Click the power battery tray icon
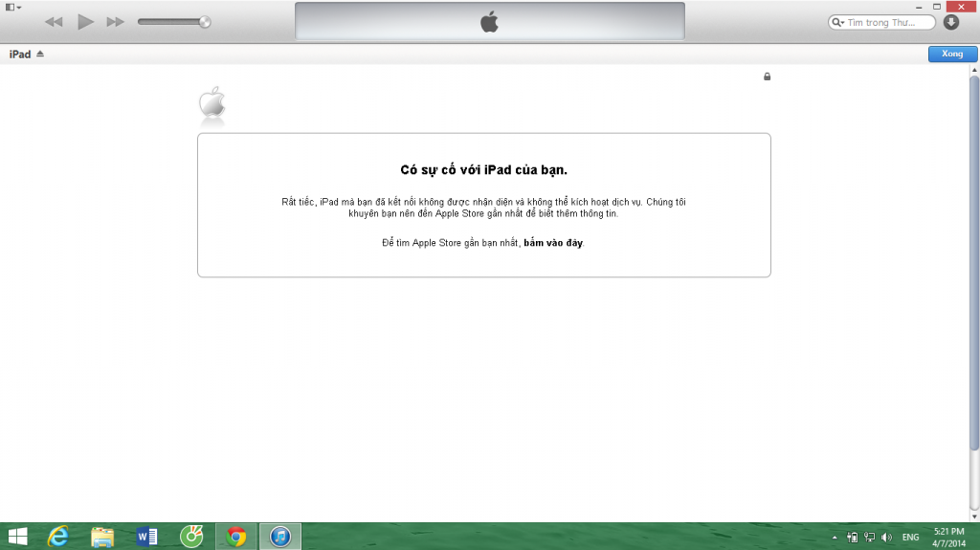Screen dimensions: 980x550 click(x=852, y=537)
